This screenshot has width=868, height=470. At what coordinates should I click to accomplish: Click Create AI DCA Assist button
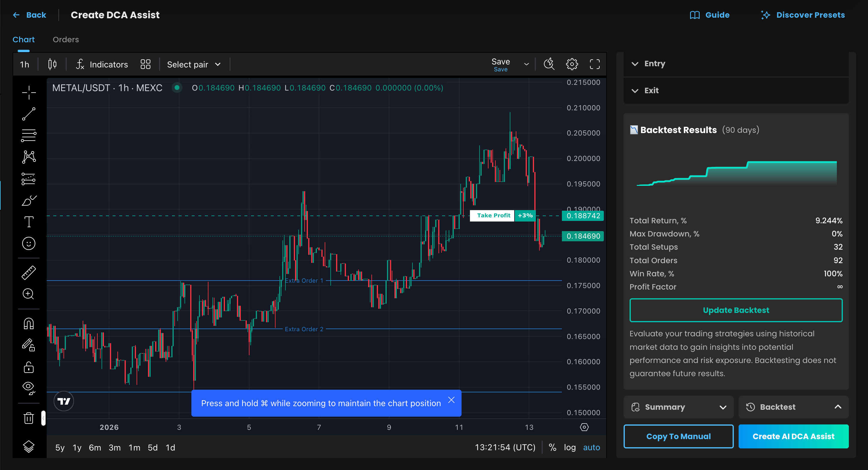(793, 436)
